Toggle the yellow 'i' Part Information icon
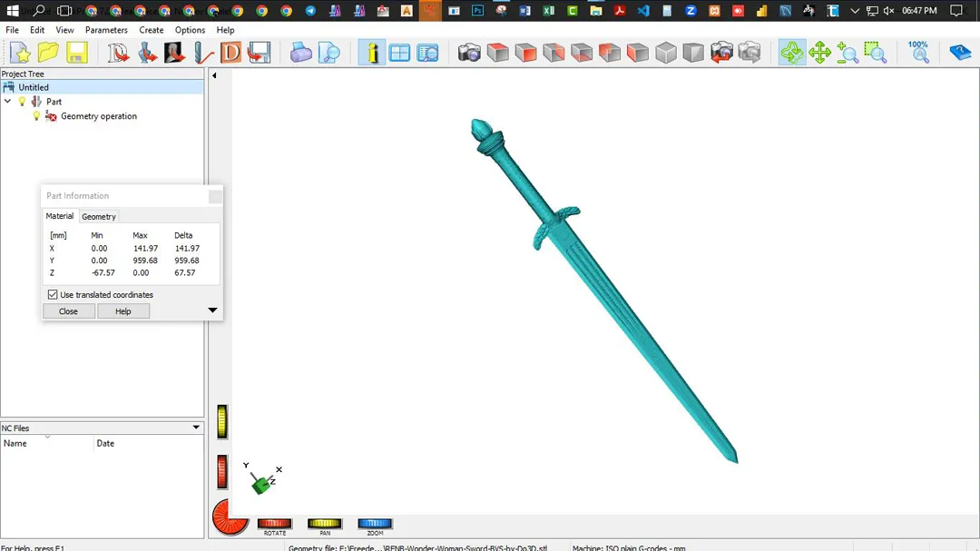980x551 pixels. pos(372,53)
